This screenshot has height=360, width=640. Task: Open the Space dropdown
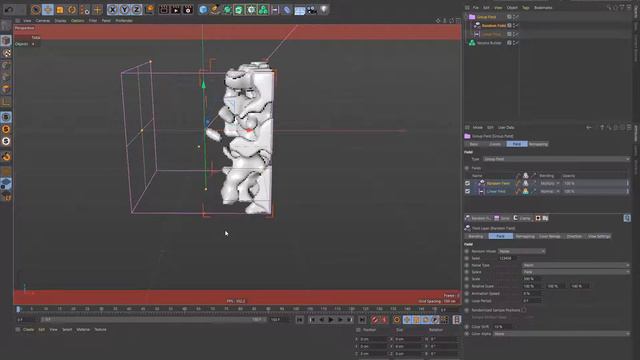576,272
